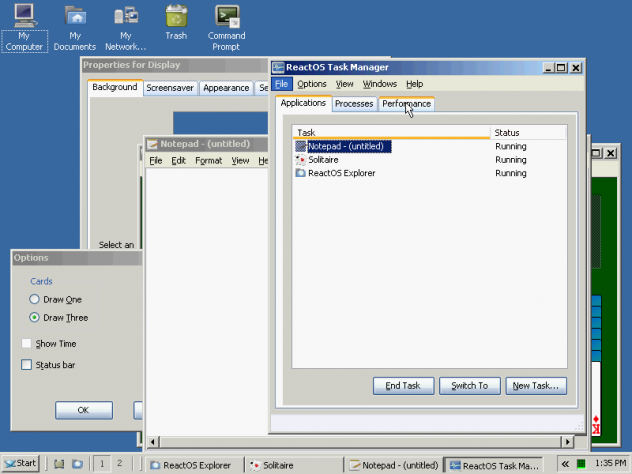Open the Format menu in Notepad
The height and width of the screenshot is (474, 632).
coord(208,161)
